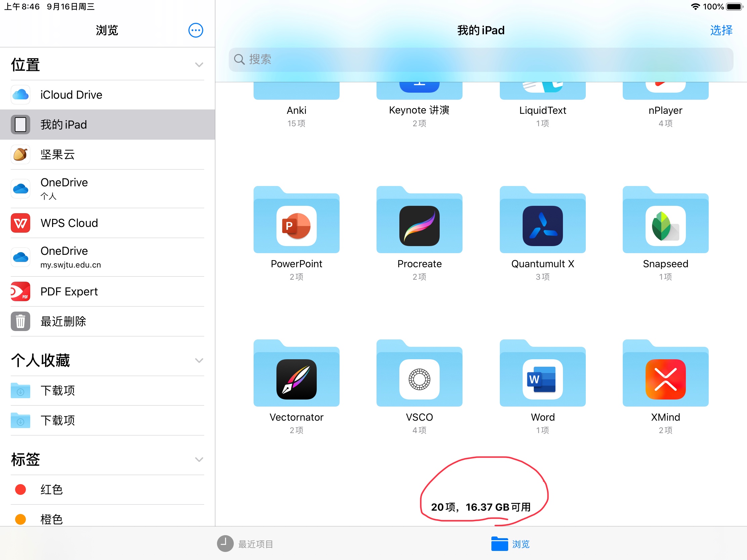Image resolution: width=747 pixels, height=560 pixels.
Task: Switch to the 最近项目 tab
Action: point(246,544)
